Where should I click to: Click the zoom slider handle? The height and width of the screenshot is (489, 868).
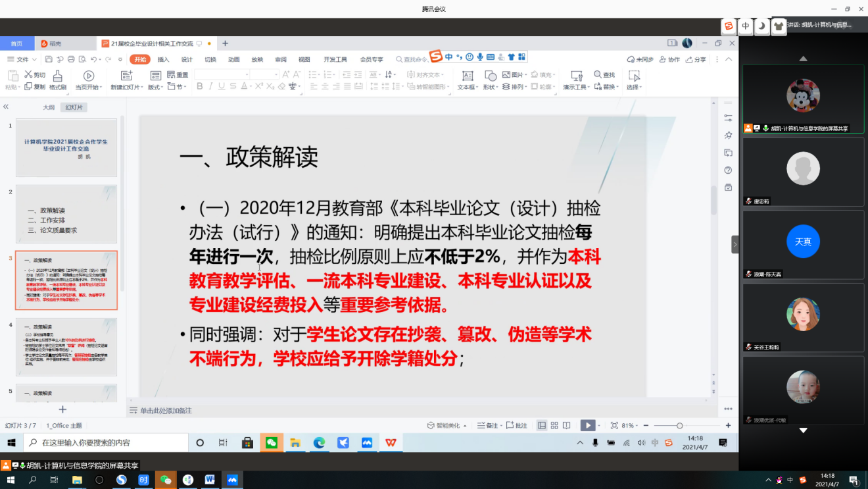[679, 426]
